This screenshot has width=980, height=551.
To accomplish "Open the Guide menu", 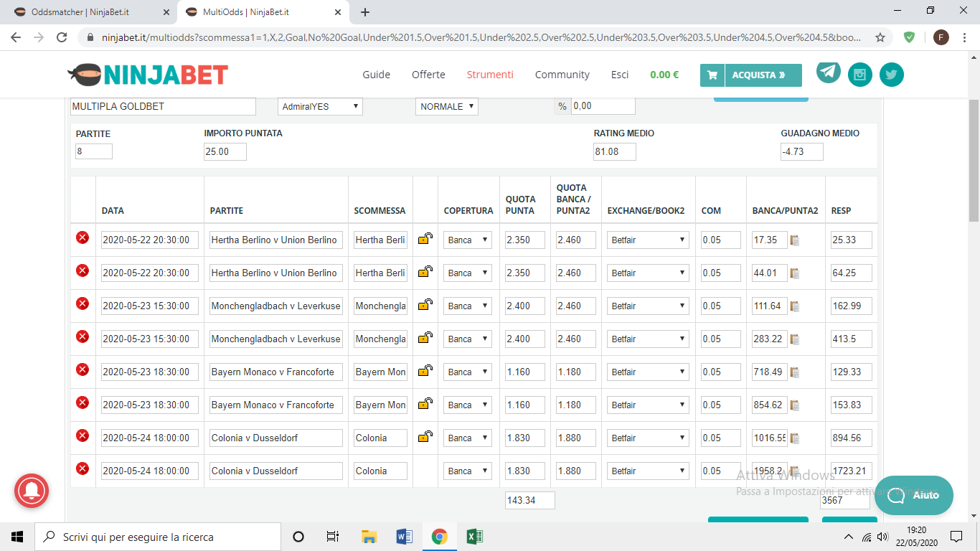I will coord(376,75).
